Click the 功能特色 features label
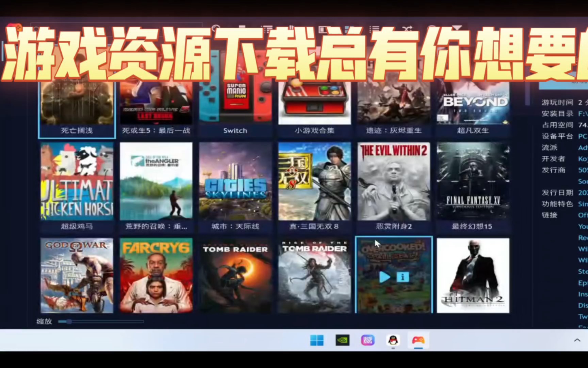This screenshot has height=368, width=588. pyautogui.click(x=557, y=204)
